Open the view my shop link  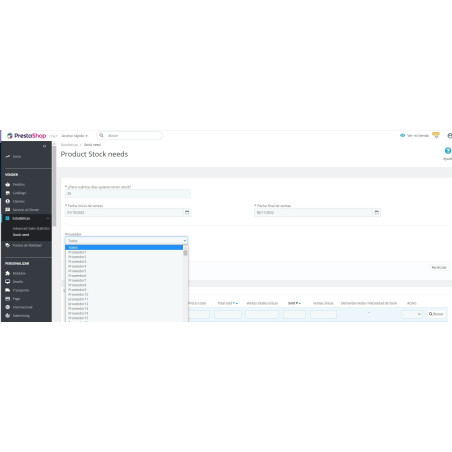[x=414, y=135]
